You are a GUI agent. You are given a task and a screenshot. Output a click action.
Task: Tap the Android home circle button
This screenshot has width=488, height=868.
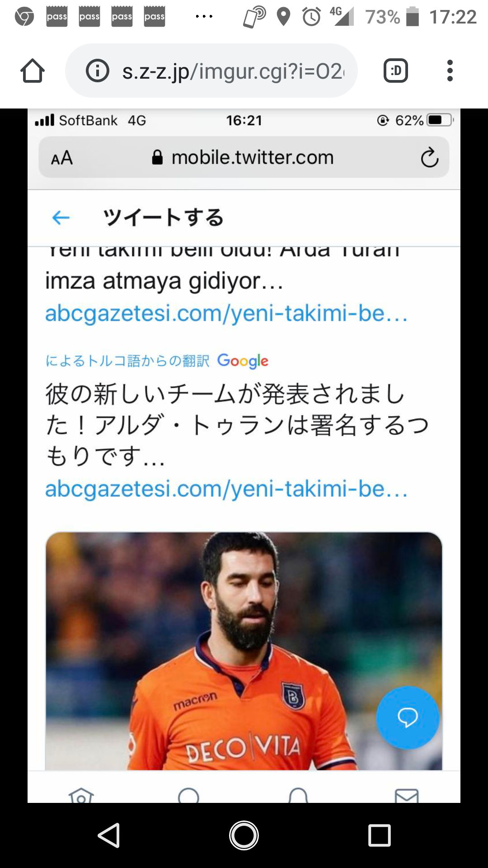(244, 835)
